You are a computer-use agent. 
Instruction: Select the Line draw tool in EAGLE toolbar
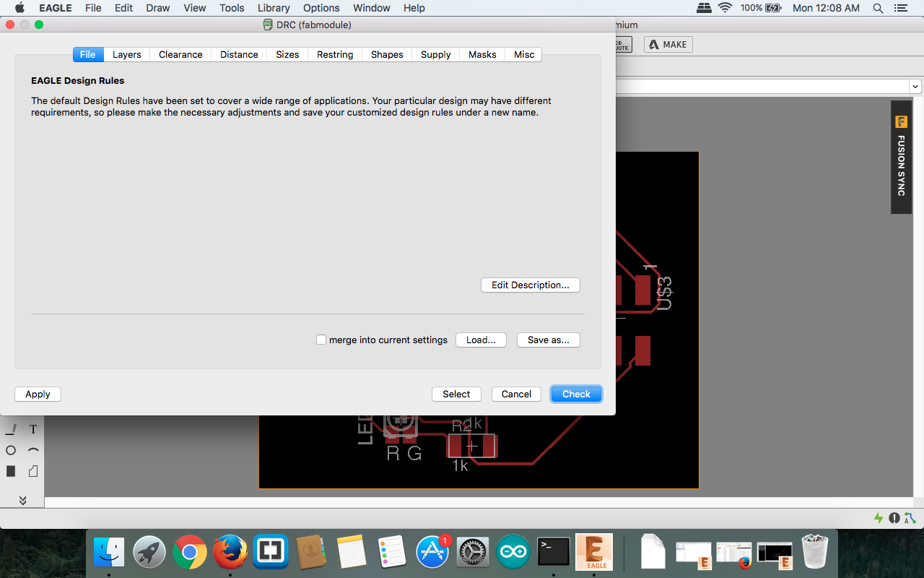pos(11,429)
